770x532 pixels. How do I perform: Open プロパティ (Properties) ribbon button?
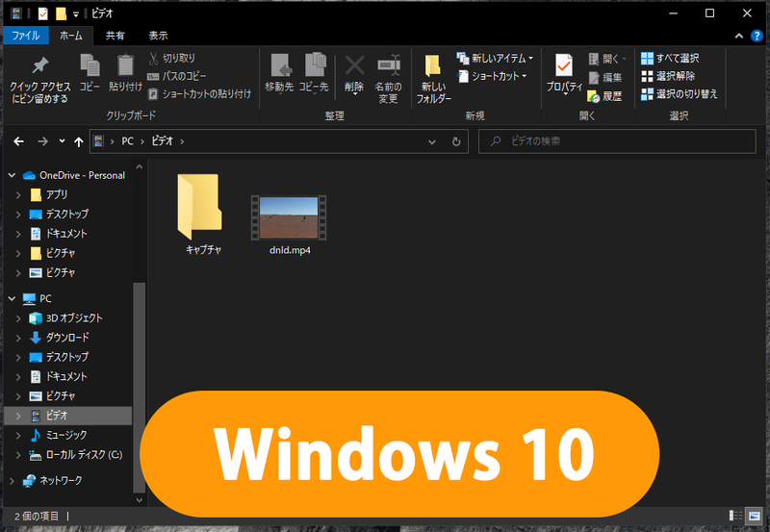click(x=564, y=74)
